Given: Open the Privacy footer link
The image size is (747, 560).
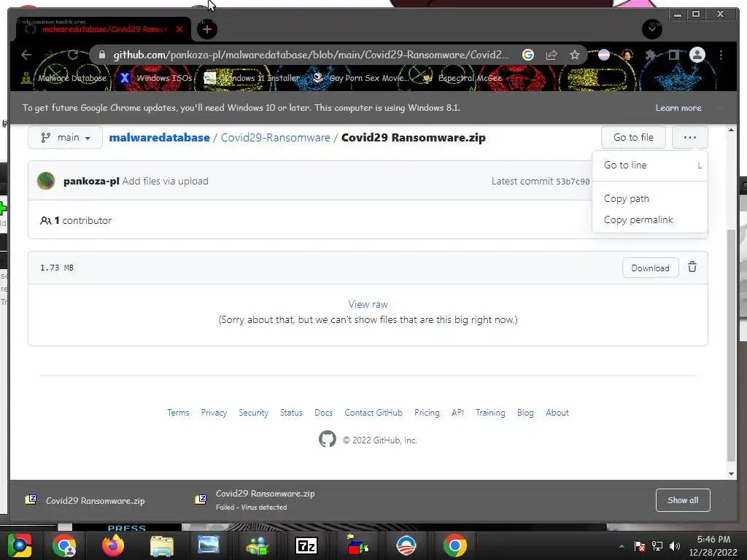Looking at the screenshot, I should point(214,413).
